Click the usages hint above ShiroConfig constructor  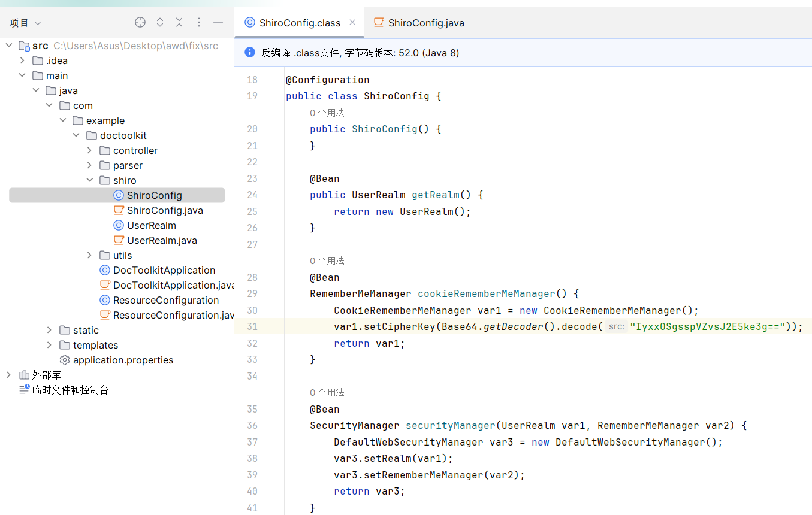click(327, 113)
